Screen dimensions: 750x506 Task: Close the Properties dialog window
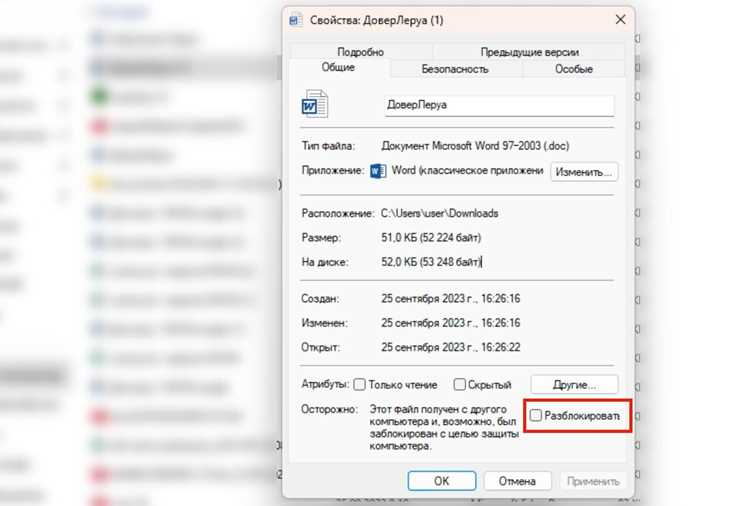pos(620,20)
